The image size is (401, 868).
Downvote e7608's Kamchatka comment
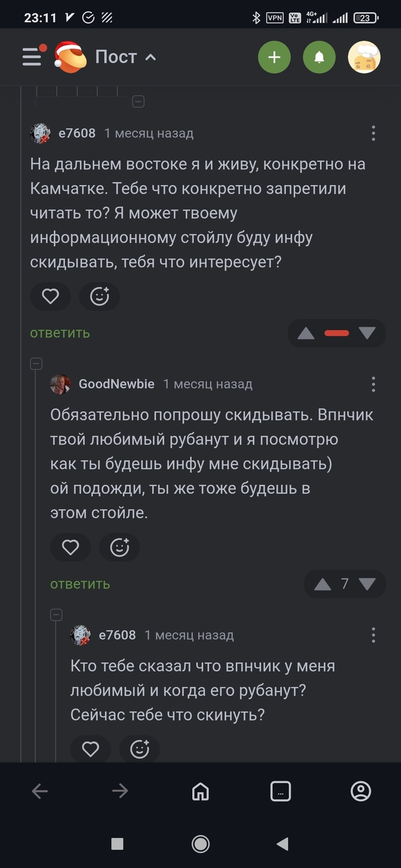point(367,333)
